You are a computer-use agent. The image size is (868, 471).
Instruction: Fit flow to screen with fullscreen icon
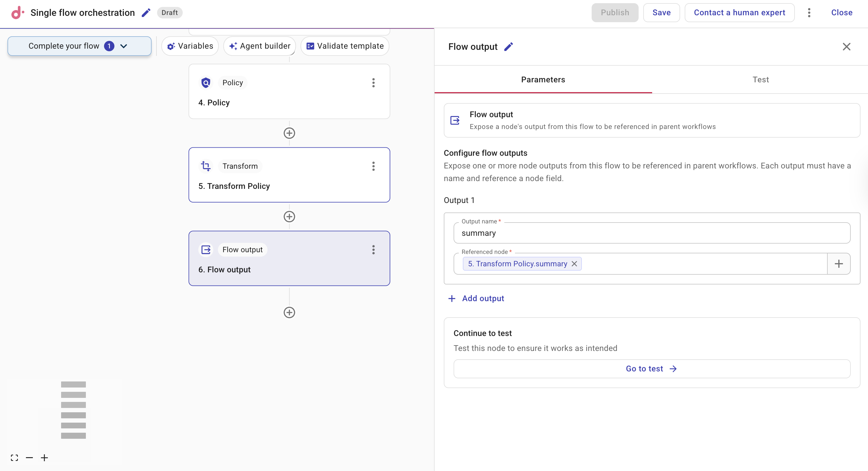pos(14,457)
